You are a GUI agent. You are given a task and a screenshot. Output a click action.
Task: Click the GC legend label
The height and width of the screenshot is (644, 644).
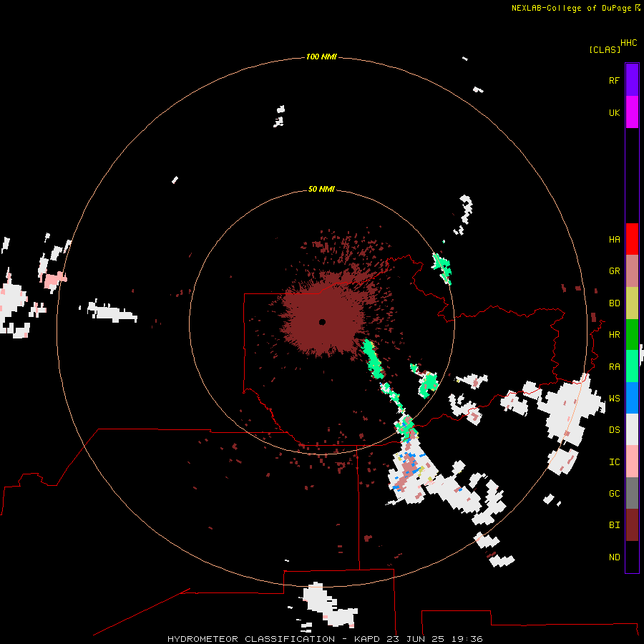tap(614, 494)
